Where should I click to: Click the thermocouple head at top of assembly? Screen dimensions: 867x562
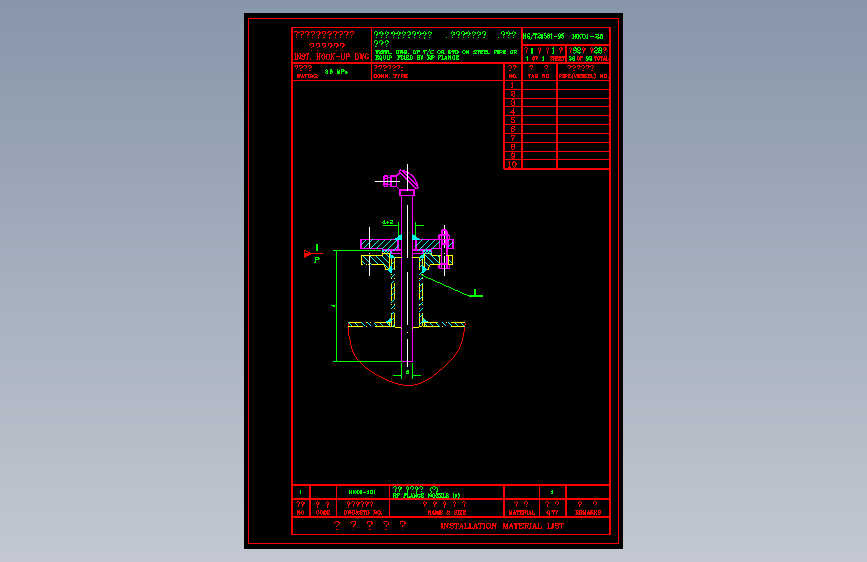click(403, 181)
